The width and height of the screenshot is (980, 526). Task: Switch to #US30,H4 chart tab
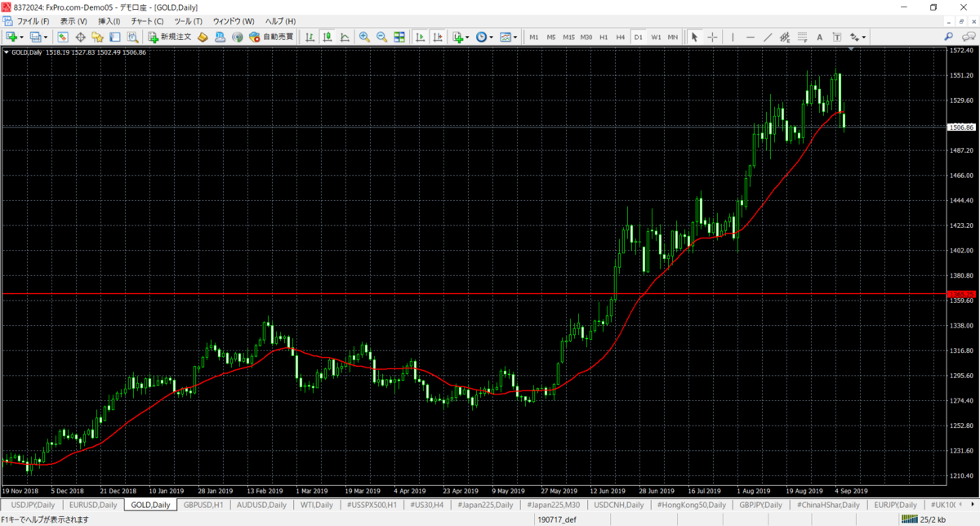(x=427, y=506)
